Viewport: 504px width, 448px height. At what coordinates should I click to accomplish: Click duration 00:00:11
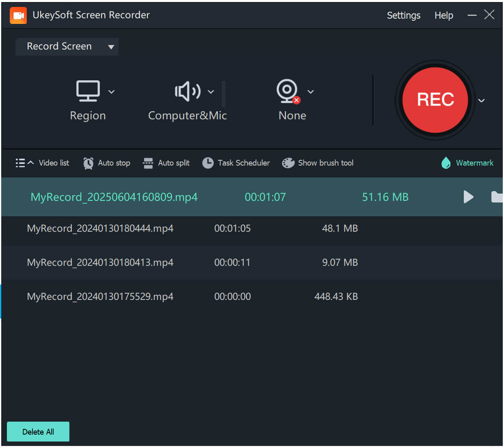click(233, 263)
